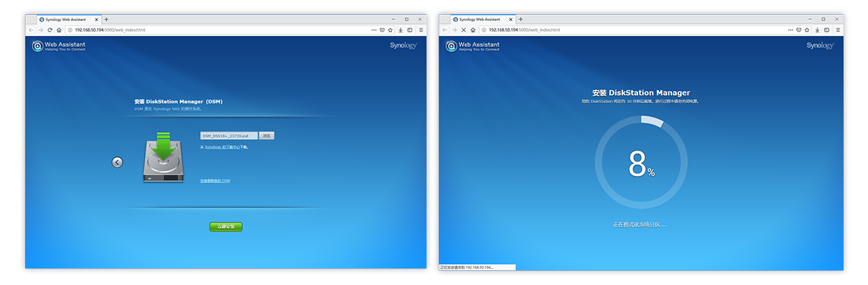Image resolution: width=868 pixels, height=285 pixels.
Task: Open a new tab in right browser window
Action: pyautogui.click(x=521, y=19)
